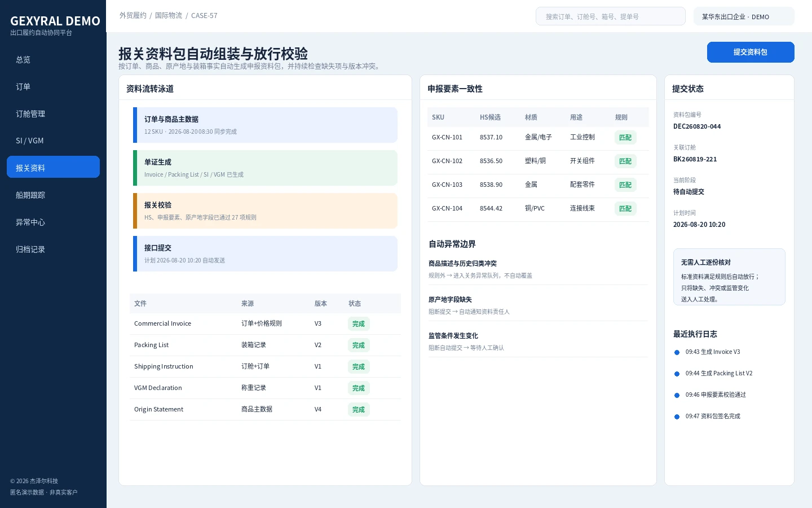The width and height of the screenshot is (812, 508).
Task: Click the 某华东出口企业 · DEMO account chip
Action: click(x=744, y=16)
